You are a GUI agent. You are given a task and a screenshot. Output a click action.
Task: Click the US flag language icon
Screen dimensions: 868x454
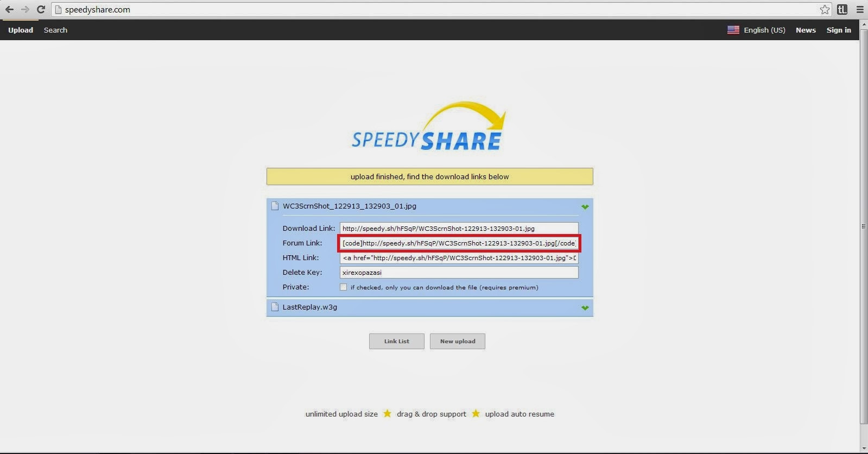(x=733, y=30)
